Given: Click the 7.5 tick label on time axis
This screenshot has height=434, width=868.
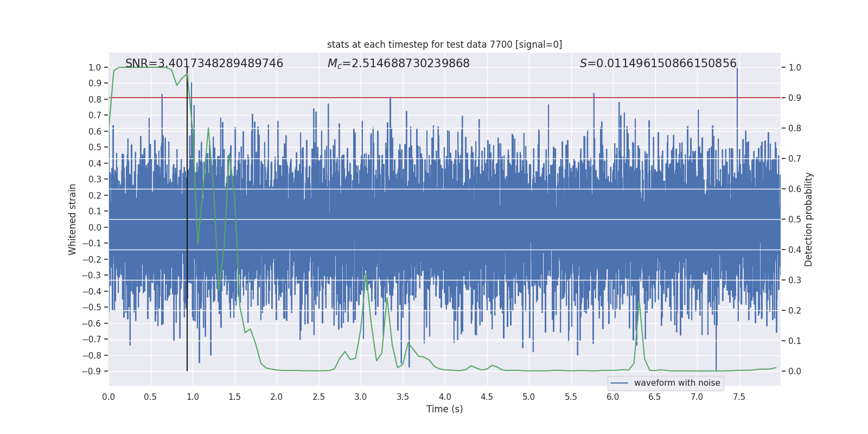Looking at the screenshot, I should (x=739, y=397).
